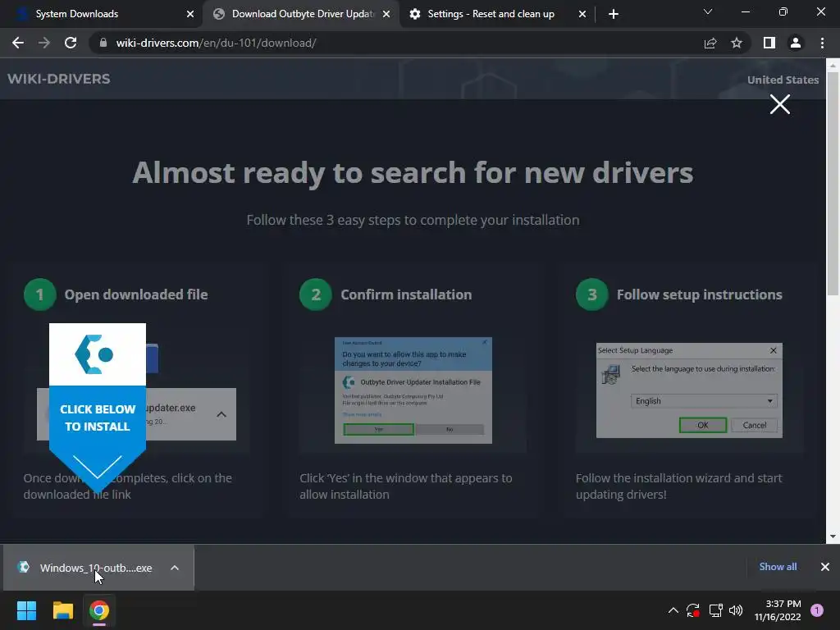Screen dimensions: 840x630
Task: Click the Chrome taskbar icon
Action: click(99, 610)
